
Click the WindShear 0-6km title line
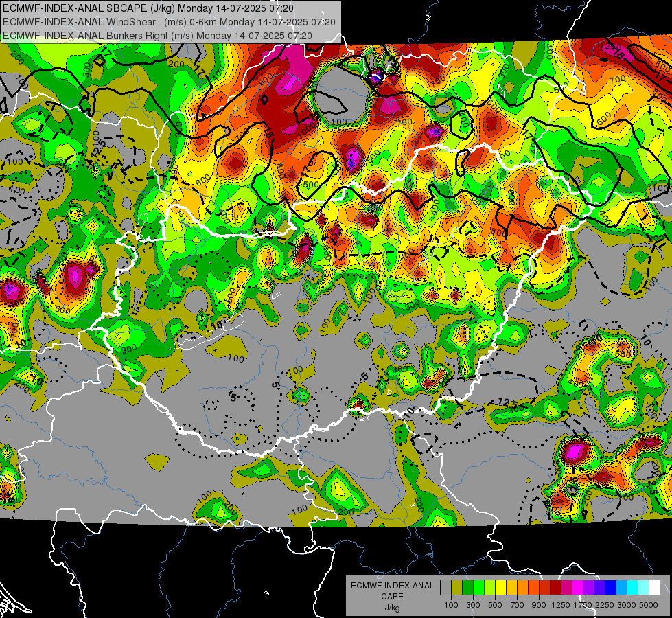tap(169, 22)
